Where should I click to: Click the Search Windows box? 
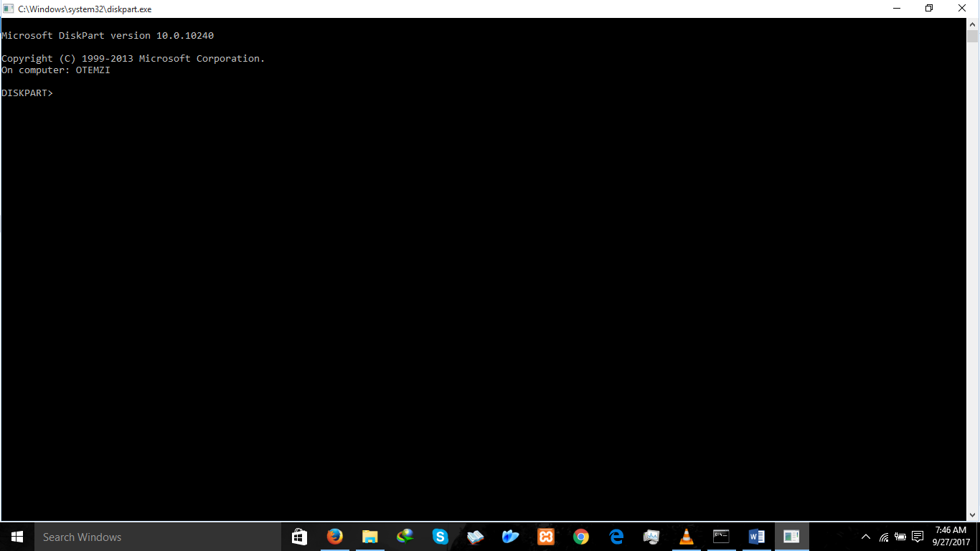(x=158, y=537)
